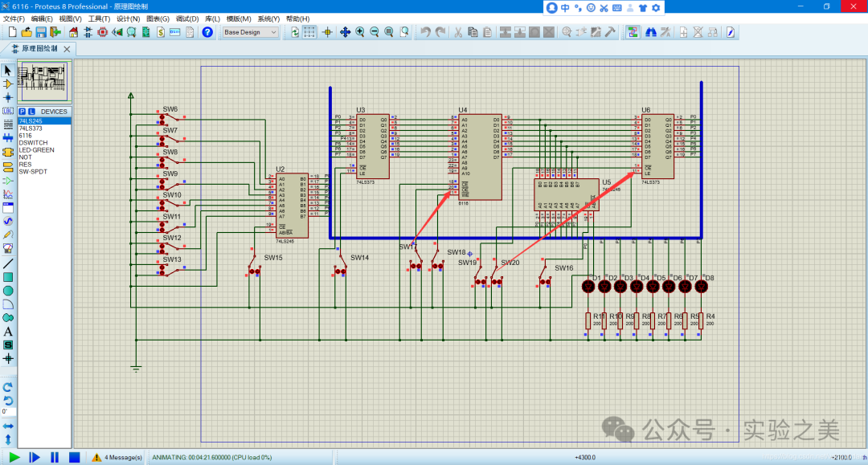
Task: Undo the last action with the arrow icon
Action: [425, 33]
